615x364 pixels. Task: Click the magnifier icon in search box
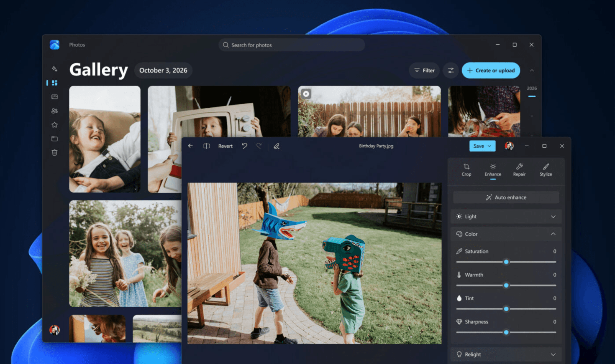click(x=225, y=45)
